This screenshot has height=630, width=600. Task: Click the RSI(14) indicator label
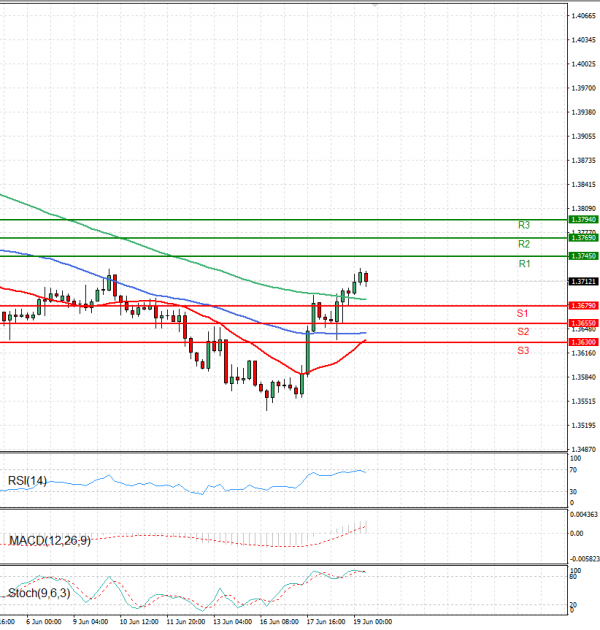pyautogui.click(x=27, y=481)
